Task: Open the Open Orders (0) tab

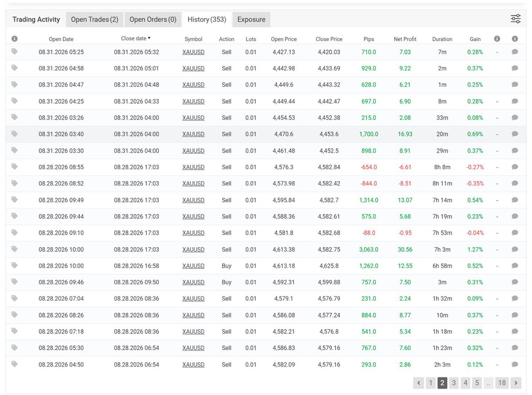Action: (153, 19)
